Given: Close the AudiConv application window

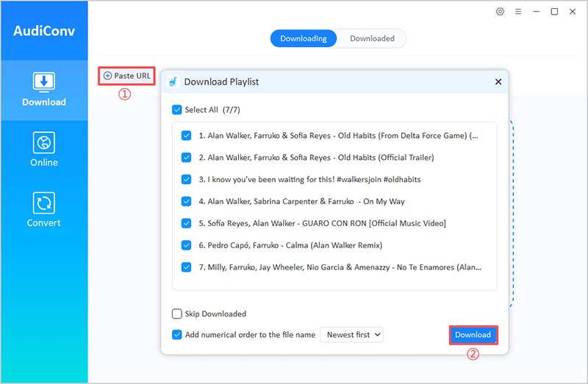Looking at the screenshot, I should 573,12.
